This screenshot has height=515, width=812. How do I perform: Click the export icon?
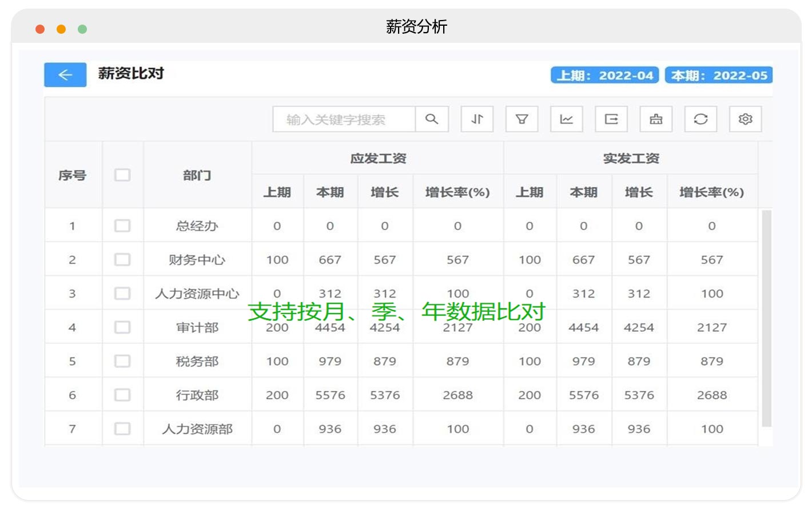(x=611, y=119)
